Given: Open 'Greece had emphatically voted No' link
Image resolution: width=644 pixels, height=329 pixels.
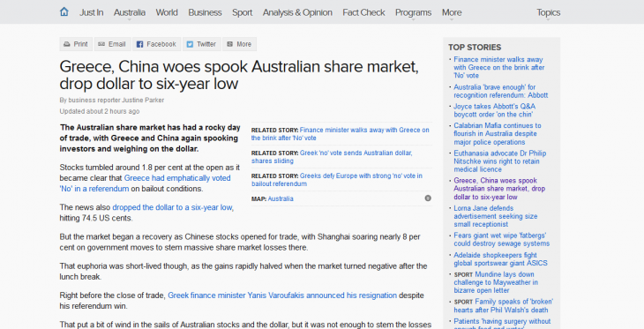Looking at the screenshot, I should point(145,183).
